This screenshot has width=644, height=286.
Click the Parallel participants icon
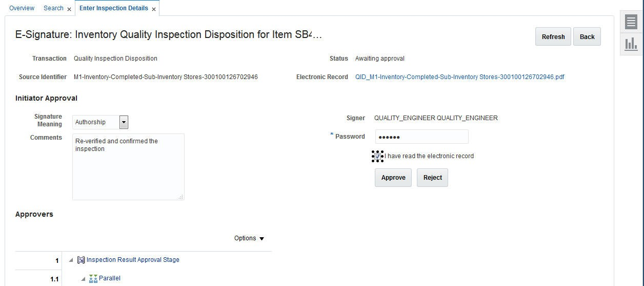point(93,278)
